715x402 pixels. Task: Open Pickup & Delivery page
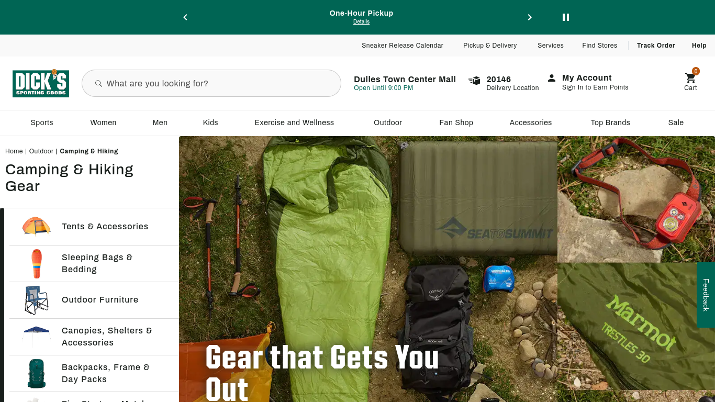tap(490, 46)
